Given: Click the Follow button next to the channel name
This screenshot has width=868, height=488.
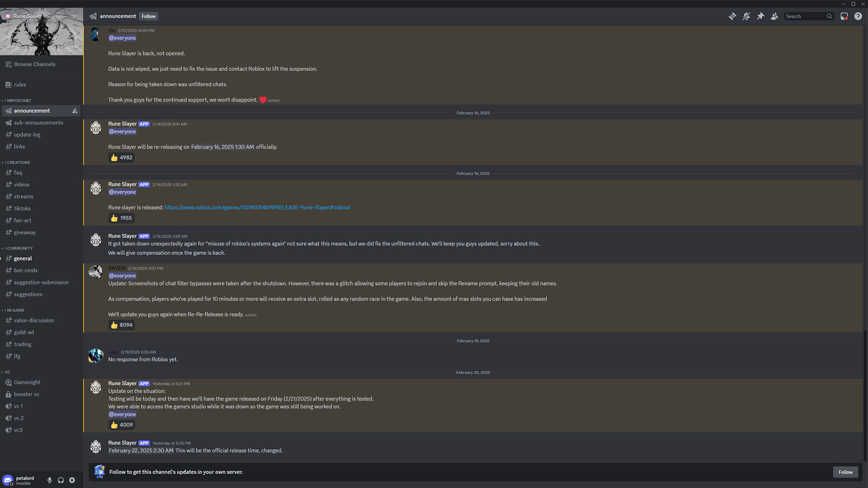Looking at the screenshot, I should 148,16.
